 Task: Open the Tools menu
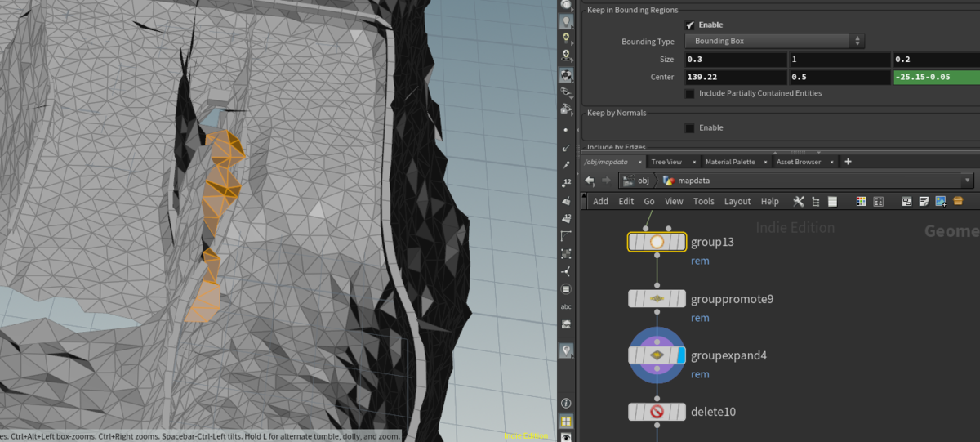pyautogui.click(x=704, y=201)
